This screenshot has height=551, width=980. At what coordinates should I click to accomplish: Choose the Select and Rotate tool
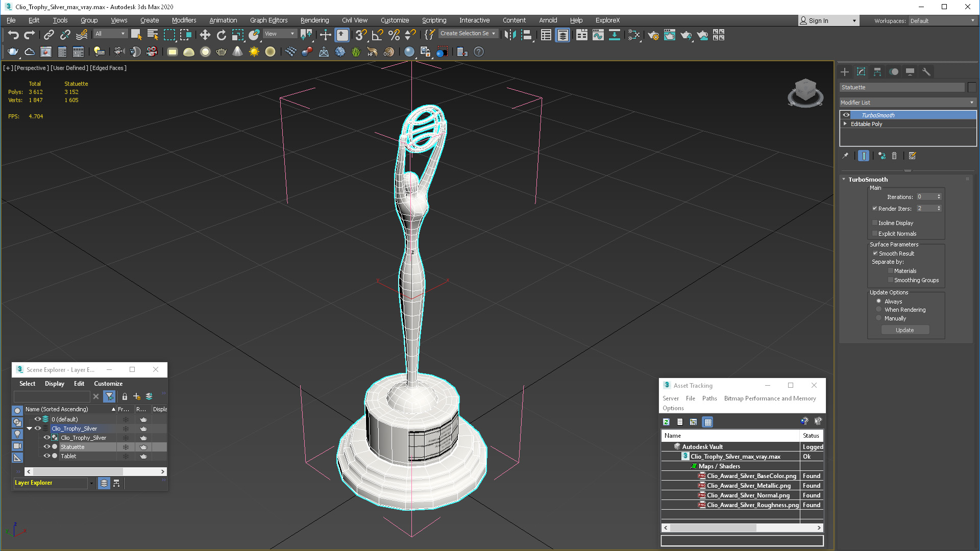pos(221,35)
